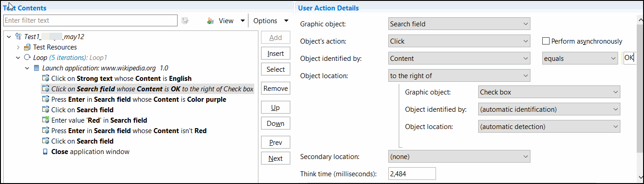Click the 'User Action Details' heading

[x=328, y=8]
